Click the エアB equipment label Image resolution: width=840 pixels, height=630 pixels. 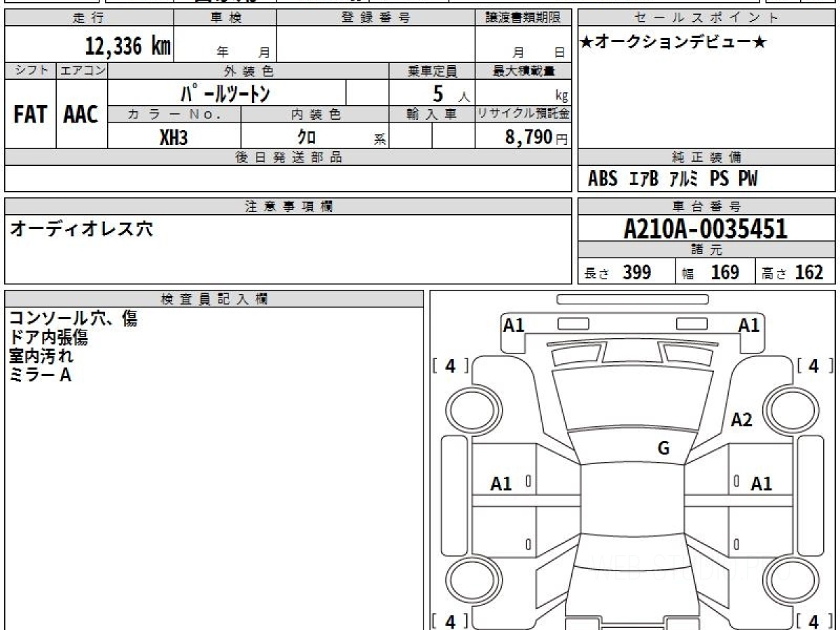[x=644, y=179]
